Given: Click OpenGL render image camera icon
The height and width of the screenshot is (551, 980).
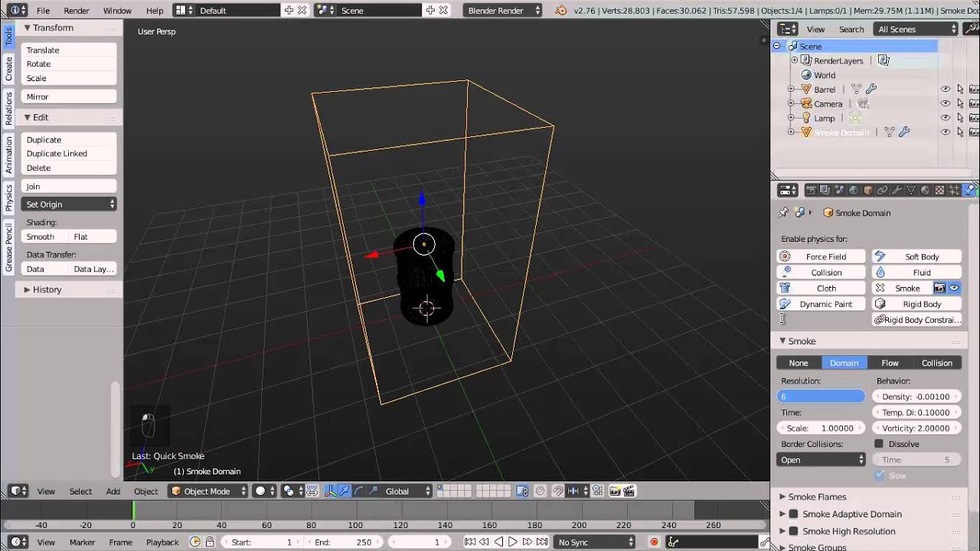Looking at the screenshot, I should (x=615, y=491).
